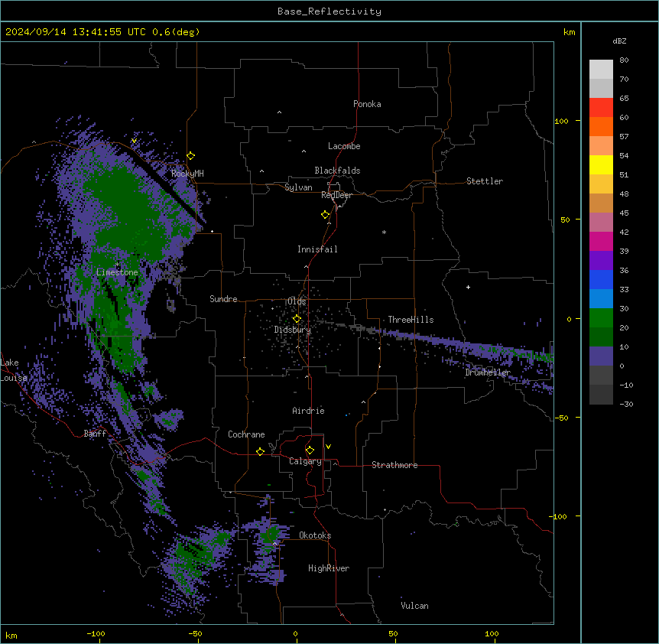
Task: Click the purple 10 dBZ legend swatch
Action: (601, 356)
